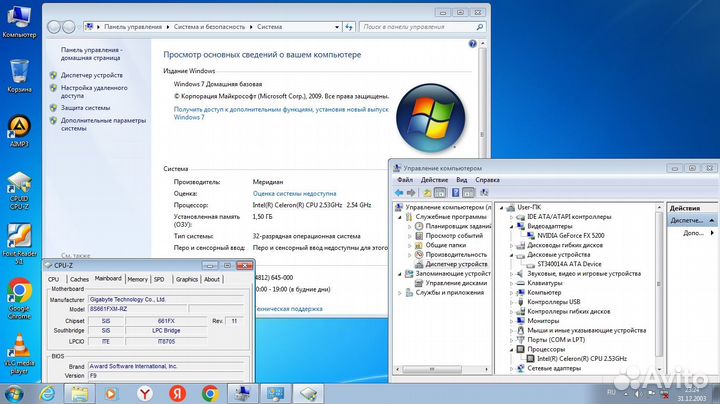Open the Корзина recycle bin icon
Image resolution: width=720 pixels, height=404 pixels.
coord(19,76)
